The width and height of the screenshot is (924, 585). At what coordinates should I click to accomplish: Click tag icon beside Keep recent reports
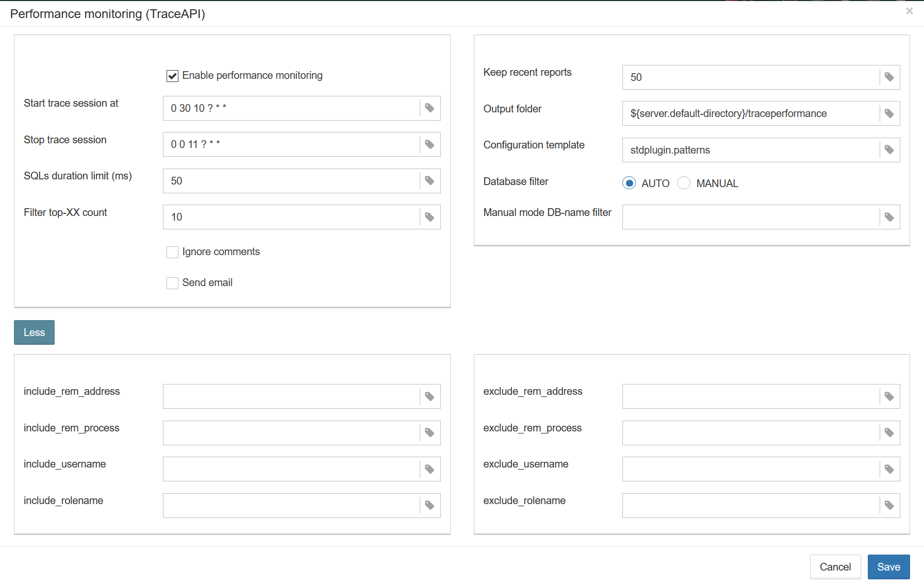pos(889,77)
